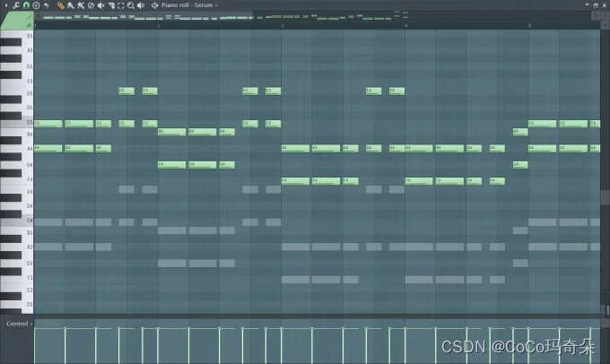Screen dimensions: 610x364
Task: Toggle the portamento icon in the green corner
Action: coord(29,25)
